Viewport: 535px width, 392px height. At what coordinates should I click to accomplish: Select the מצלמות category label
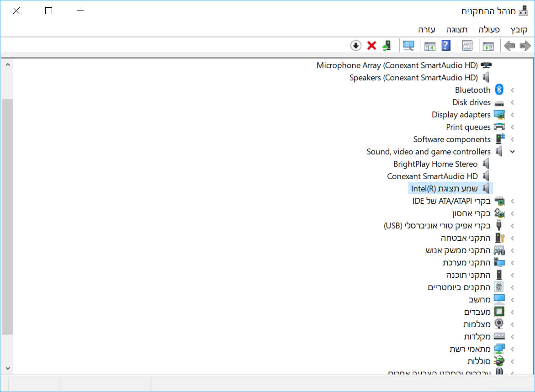tap(477, 324)
